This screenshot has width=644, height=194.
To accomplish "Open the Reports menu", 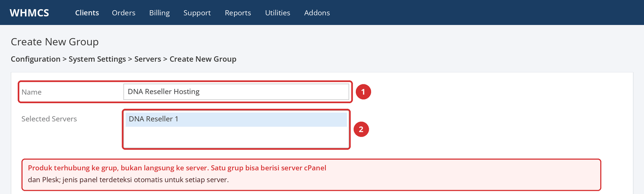I will click(x=238, y=13).
